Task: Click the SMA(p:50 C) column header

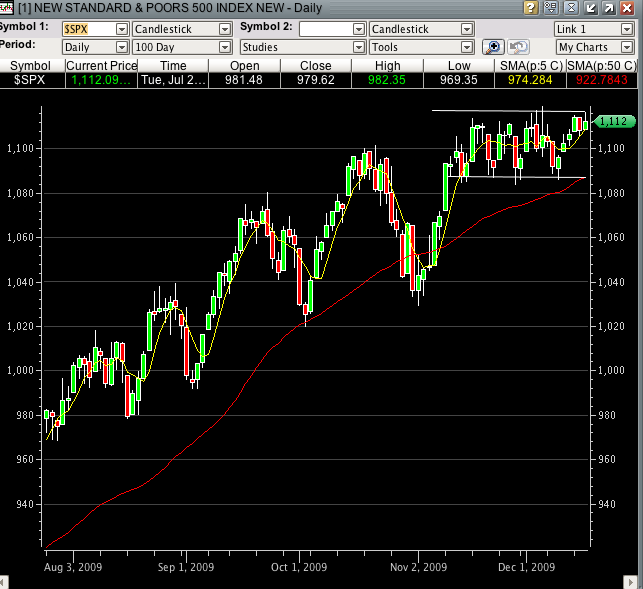Action: 604,65
